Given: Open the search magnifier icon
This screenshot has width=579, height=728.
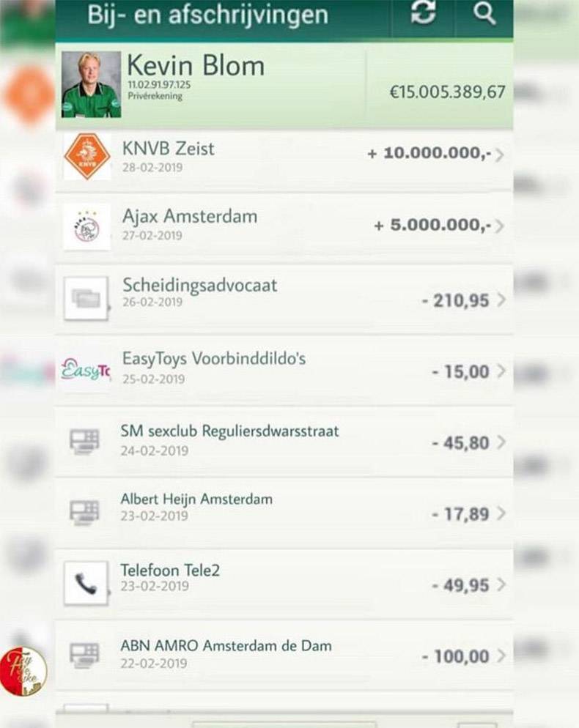Looking at the screenshot, I should click(484, 15).
